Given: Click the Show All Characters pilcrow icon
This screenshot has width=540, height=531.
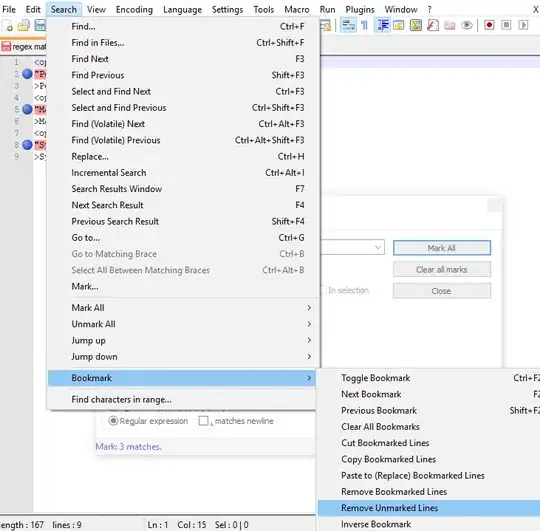Looking at the screenshot, I should click(x=365, y=25).
